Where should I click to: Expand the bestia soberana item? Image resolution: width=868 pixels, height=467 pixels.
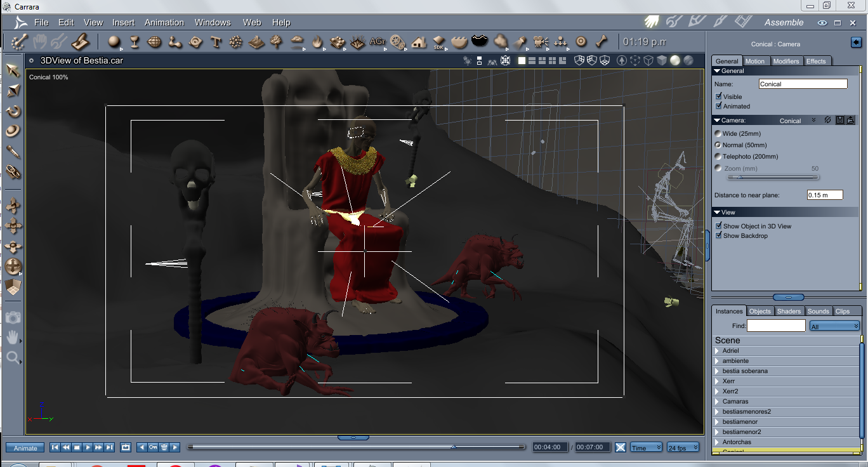point(717,371)
